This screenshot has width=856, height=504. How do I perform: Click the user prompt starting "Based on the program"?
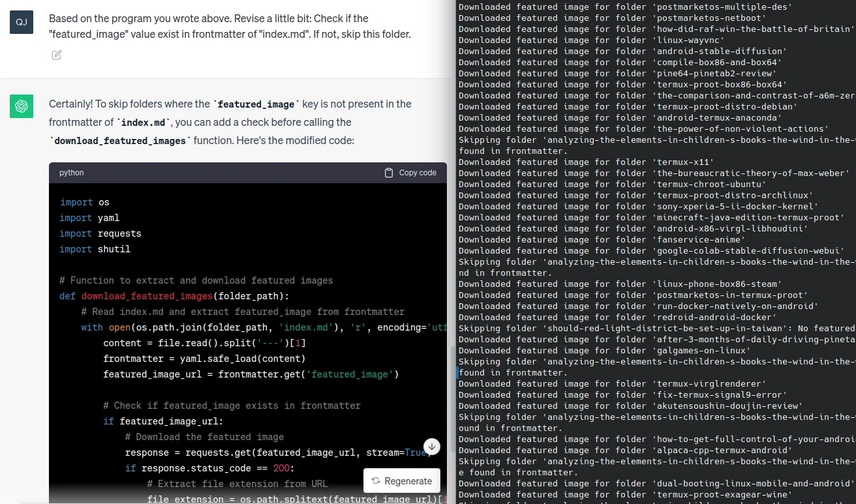(230, 26)
